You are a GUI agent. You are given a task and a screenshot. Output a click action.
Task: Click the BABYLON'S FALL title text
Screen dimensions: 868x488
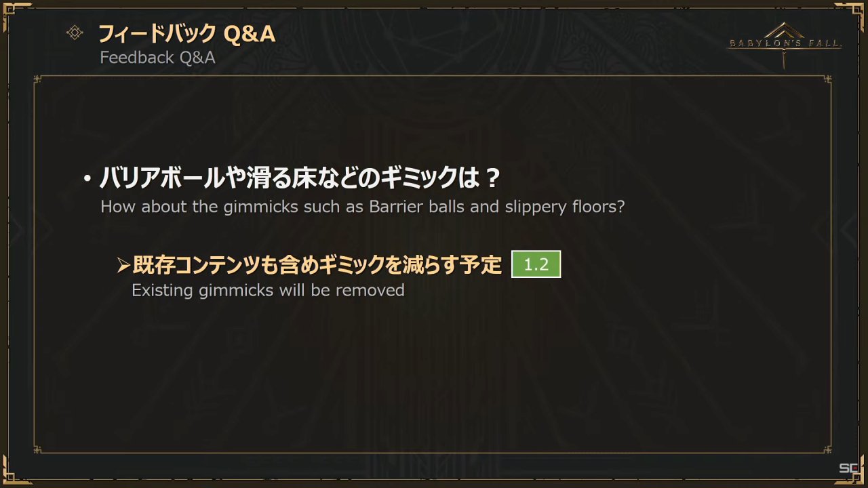785,44
